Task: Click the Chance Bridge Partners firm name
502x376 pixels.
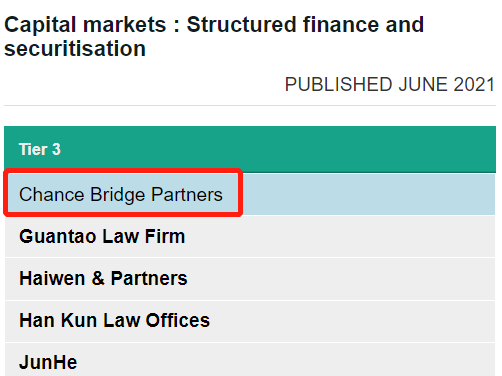Action: (121, 195)
